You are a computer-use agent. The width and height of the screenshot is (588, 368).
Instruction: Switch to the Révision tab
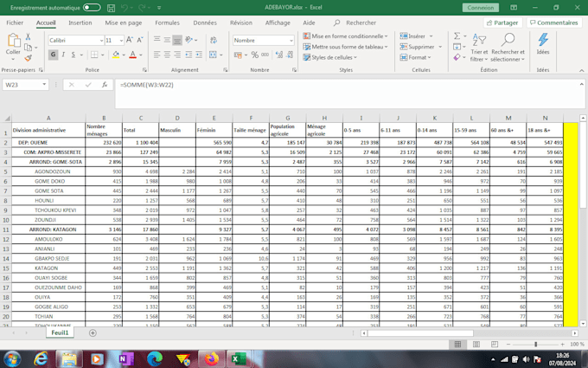(x=241, y=23)
